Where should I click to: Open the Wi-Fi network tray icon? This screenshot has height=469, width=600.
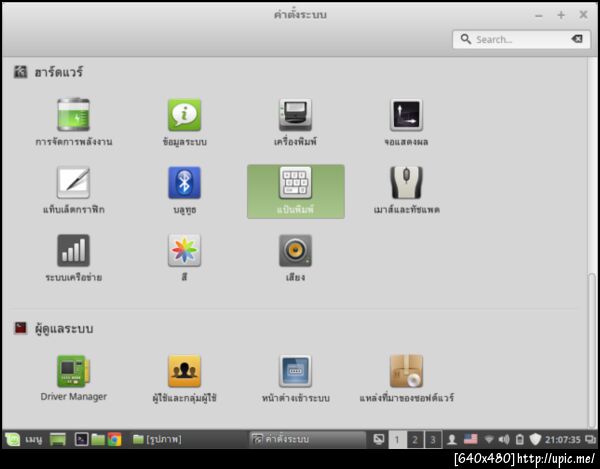coord(489,440)
